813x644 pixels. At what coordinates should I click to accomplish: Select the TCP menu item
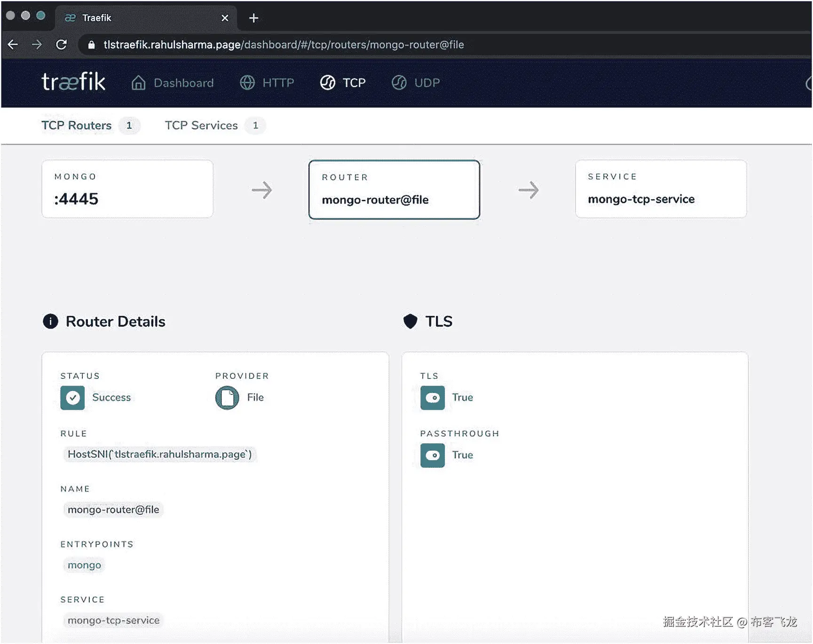click(x=343, y=83)
